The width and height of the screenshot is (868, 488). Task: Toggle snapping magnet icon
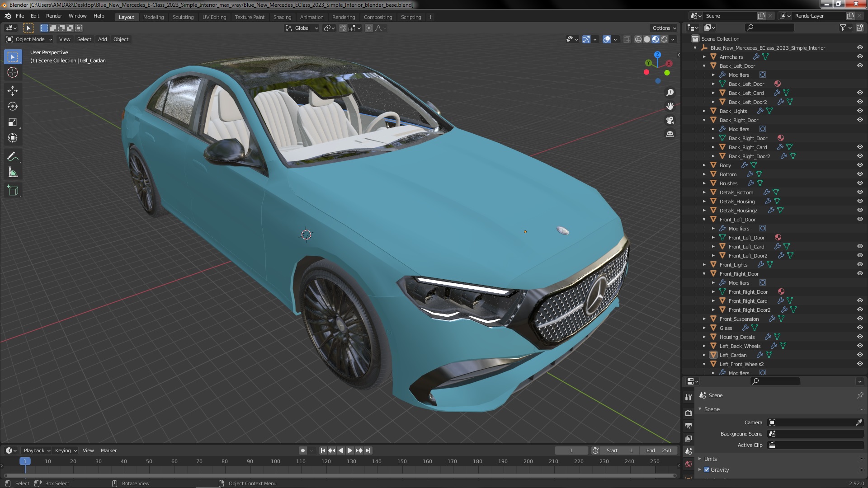coord(343,28)
